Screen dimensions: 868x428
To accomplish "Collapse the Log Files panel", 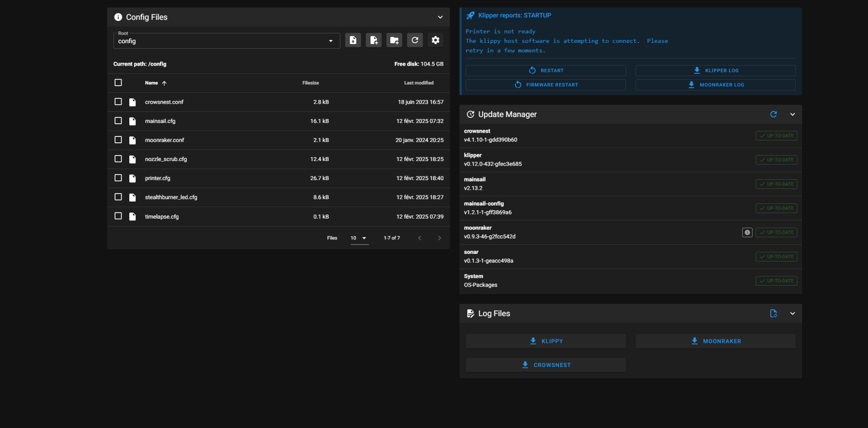I will (793, 314).
